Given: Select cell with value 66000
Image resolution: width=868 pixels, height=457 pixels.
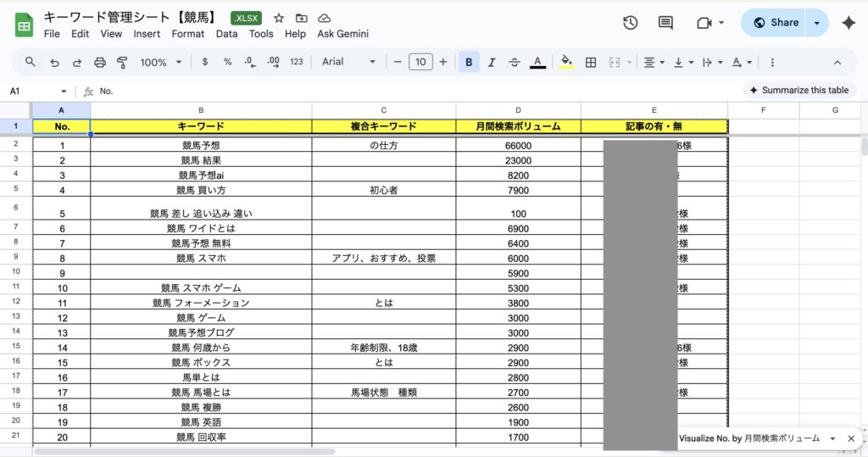Looking at the screenshot, I should tap(518, 146).
